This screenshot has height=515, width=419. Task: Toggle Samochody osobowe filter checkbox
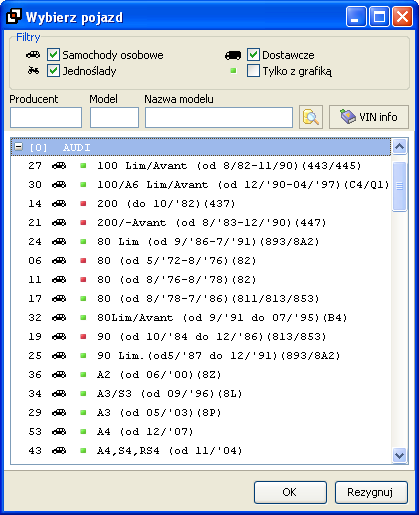point(53,55)
